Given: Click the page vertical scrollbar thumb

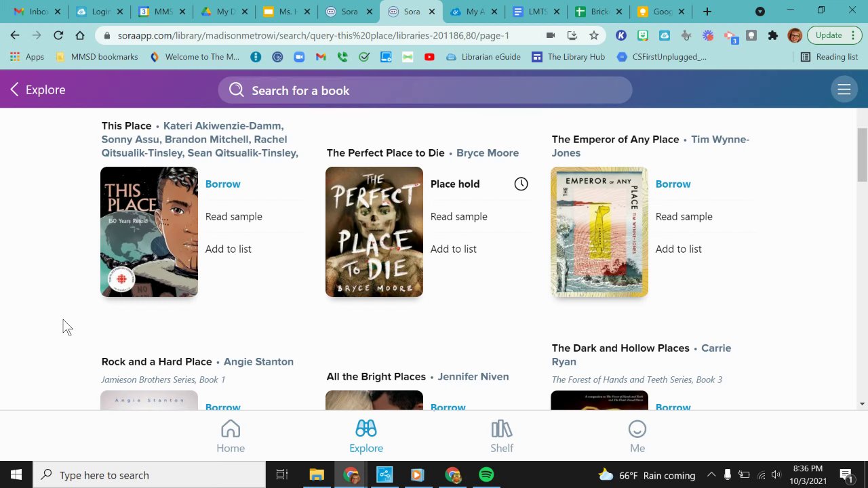Looking at the screenshot, I should click(x=862, y=155).
